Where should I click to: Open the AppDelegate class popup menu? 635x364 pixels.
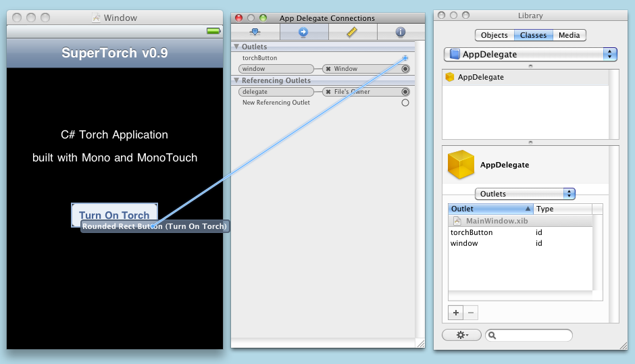pos(530,54)
